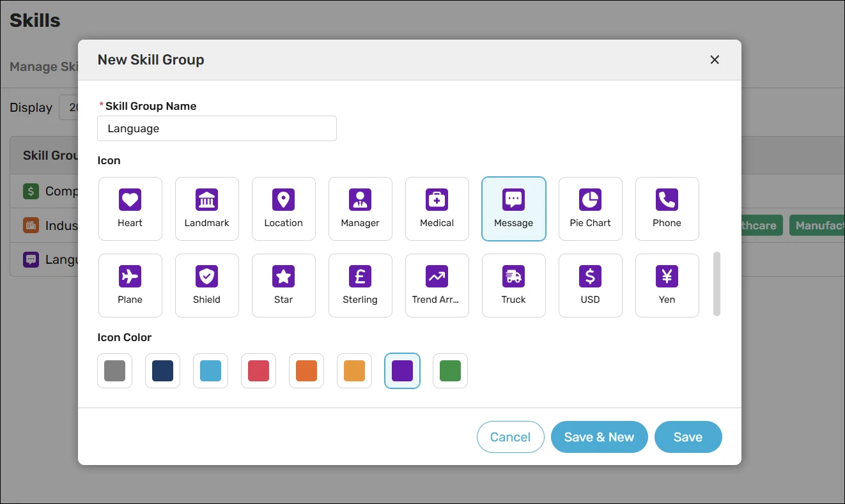This screenshot has height=504, width=845.
Task: Pick the Pie Chart icon
Action: coord(591,209)
